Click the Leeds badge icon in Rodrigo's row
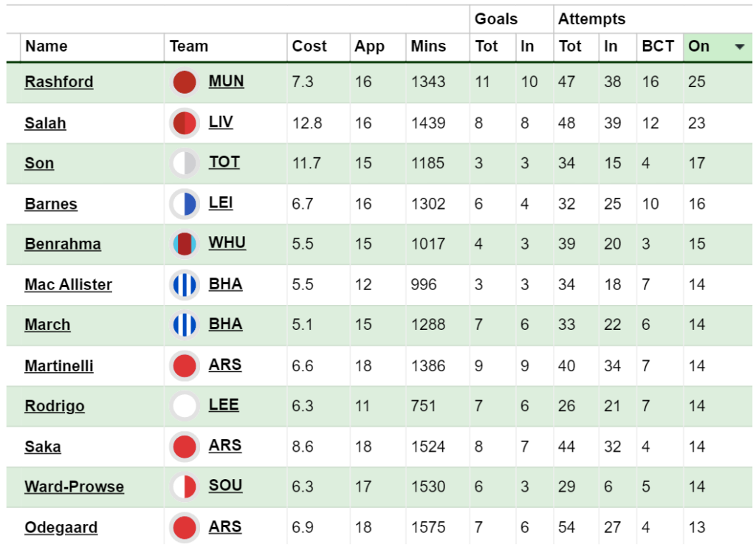The width and height of the screenshot is (756, 547). 184,405
